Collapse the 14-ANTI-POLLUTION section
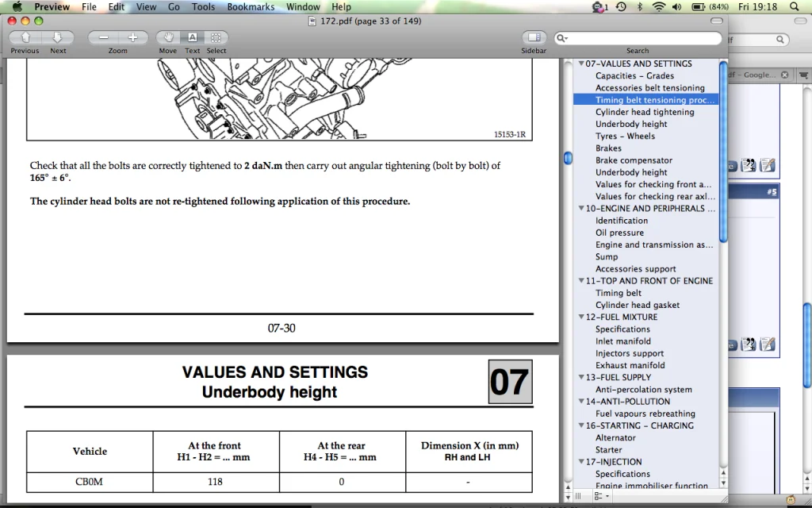Viewport: 812px width, 508px height. pos(581,402)
